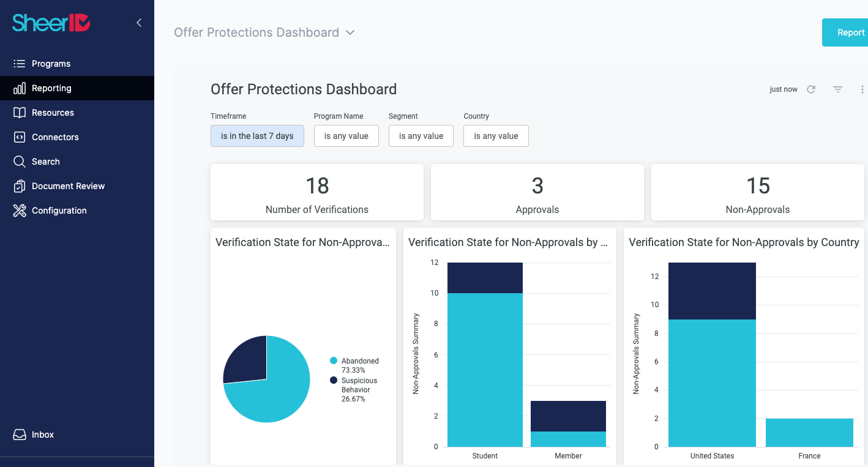Expand the Offer Protections Dashboard selector
The width and height of the screenshot is (868, 467).
(x=264, y=32)
